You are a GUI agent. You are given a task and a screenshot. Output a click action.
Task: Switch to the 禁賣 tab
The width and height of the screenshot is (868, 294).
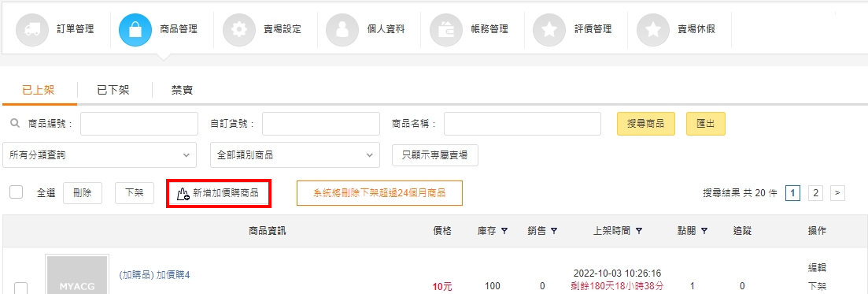point(182,90)
